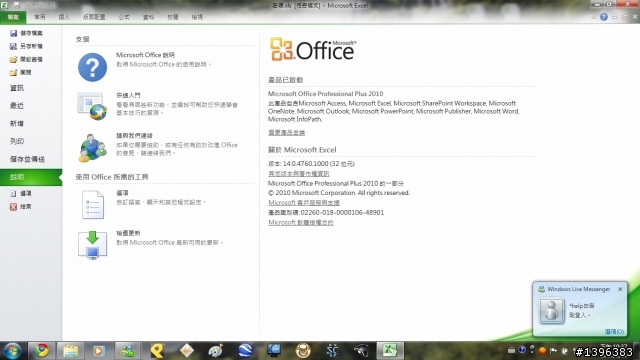Image resolution: width=640 pixels, height=360 pixels.
Task: Dismiss the Windows Live Messenger notification with its X
Action: (x=620, y=289)
